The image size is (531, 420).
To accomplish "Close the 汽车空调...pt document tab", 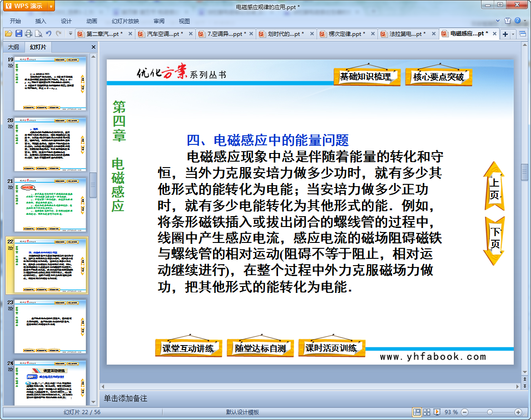I will (x=191, y=34).
